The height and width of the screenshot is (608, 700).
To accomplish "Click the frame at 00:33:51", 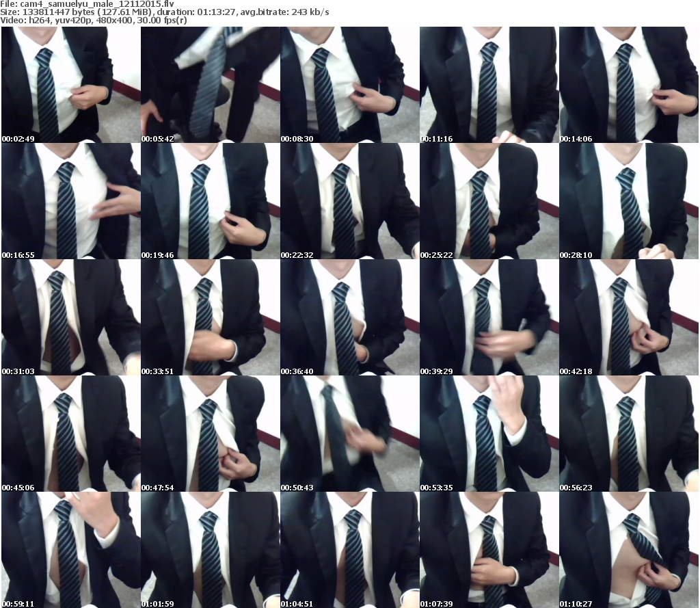I will pyautogui.click(x=211, y=317).
